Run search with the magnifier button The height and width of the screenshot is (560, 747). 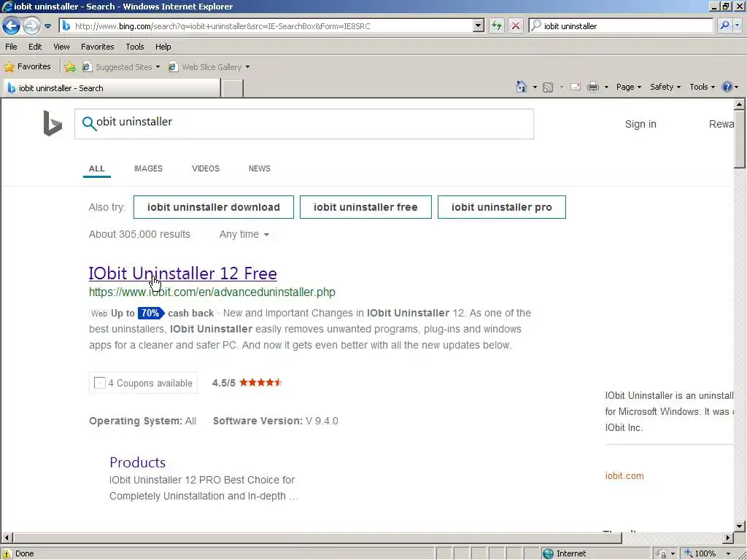724,26
